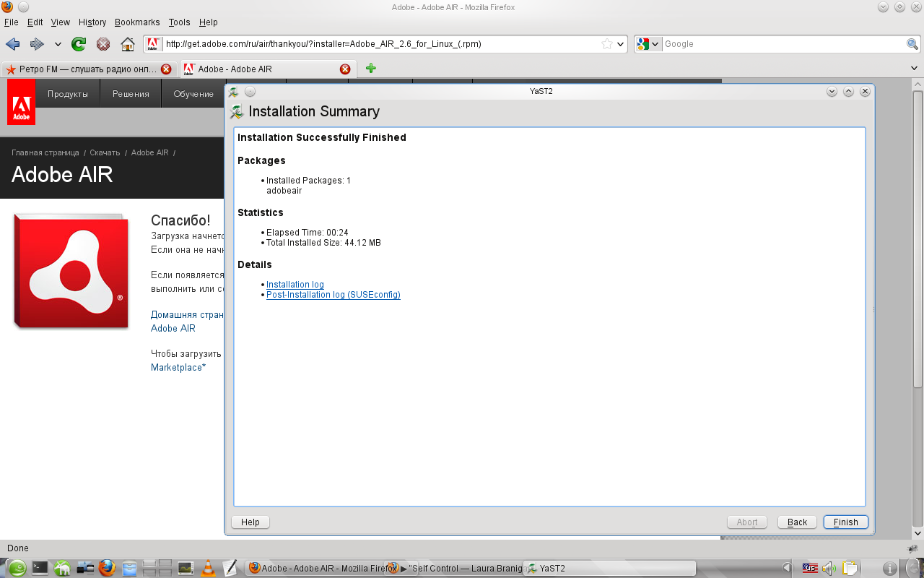Open a new tab with the green plus

tap(370, 69)
